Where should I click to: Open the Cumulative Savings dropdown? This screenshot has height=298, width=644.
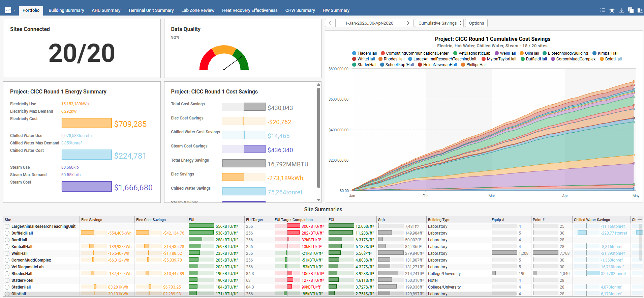439,23
